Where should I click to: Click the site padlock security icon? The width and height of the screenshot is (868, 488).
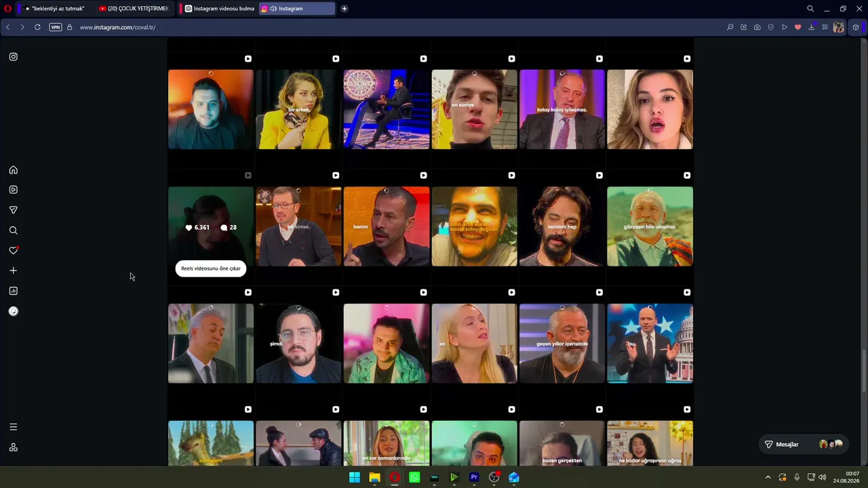click(69, 27)
